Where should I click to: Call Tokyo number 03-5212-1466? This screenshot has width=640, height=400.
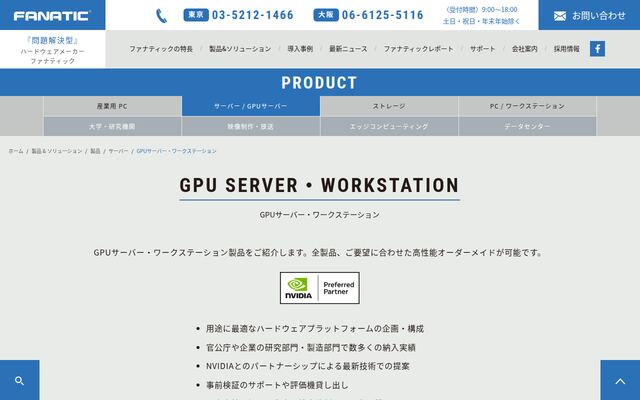252,15
